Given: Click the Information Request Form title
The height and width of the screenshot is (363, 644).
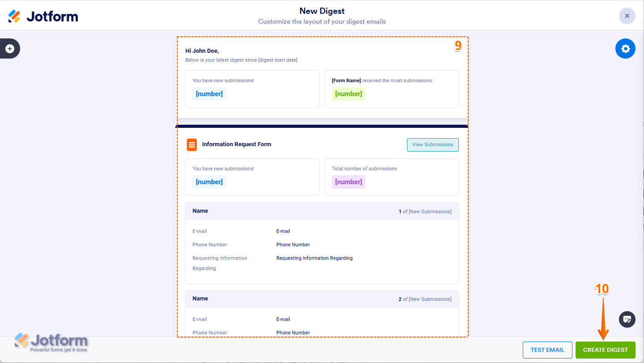Looking at the screenshot, I should [237, 144].
